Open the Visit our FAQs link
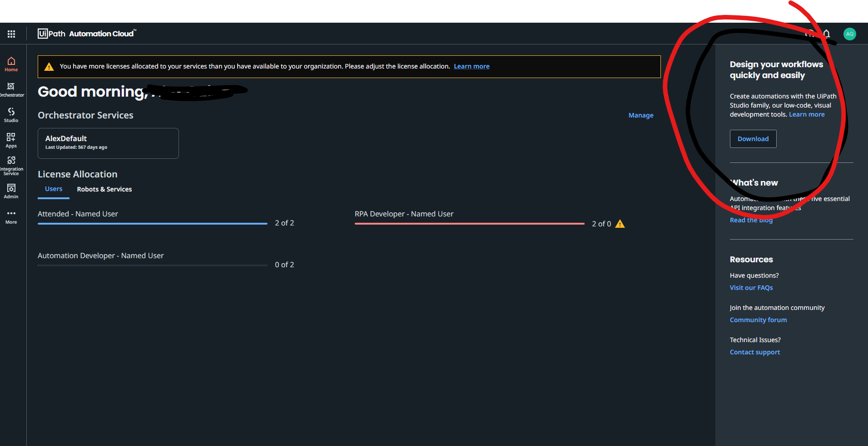The image size is (868, 446). [751, 288]
